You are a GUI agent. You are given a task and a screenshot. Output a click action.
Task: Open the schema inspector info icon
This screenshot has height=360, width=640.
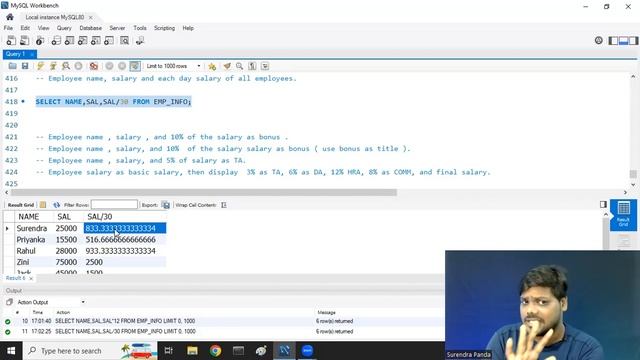[x=40, y=41]
